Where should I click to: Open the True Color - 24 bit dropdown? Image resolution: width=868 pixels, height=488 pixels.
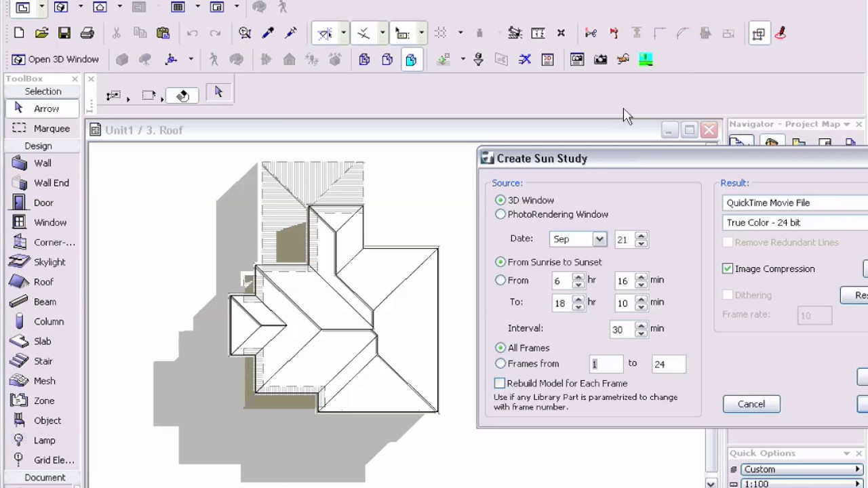795,222
